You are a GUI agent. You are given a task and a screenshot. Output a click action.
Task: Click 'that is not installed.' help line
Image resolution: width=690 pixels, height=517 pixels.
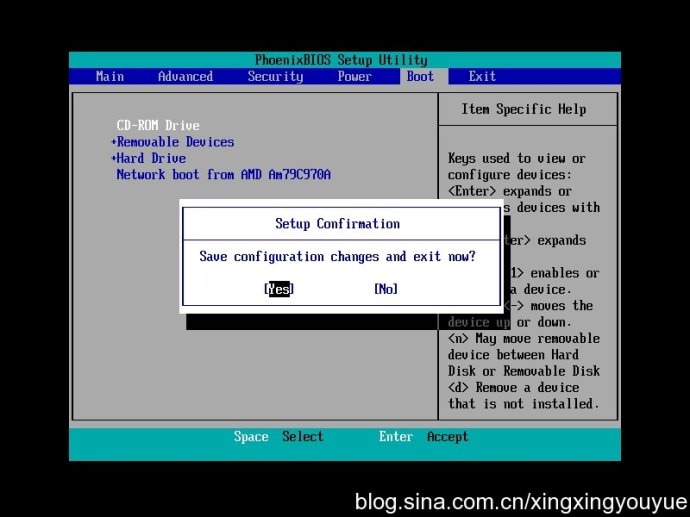click(524, 403)
